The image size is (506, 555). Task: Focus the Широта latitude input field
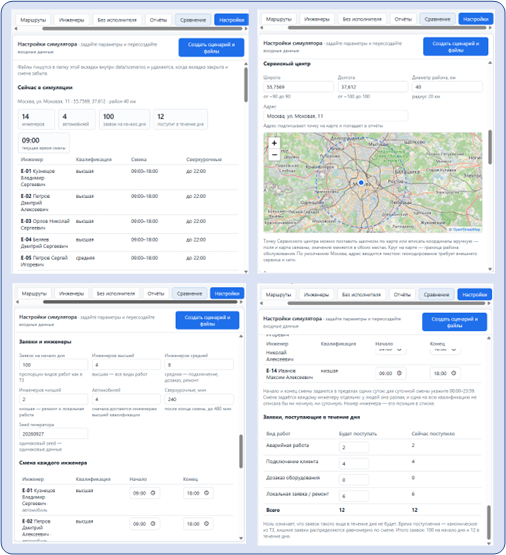[298, 87]
